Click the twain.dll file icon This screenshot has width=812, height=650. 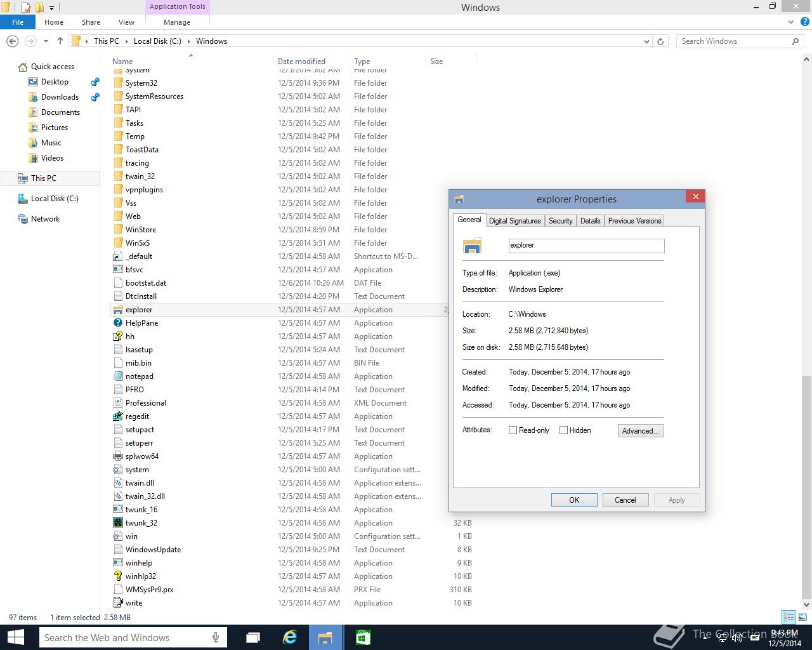(117, 483)
